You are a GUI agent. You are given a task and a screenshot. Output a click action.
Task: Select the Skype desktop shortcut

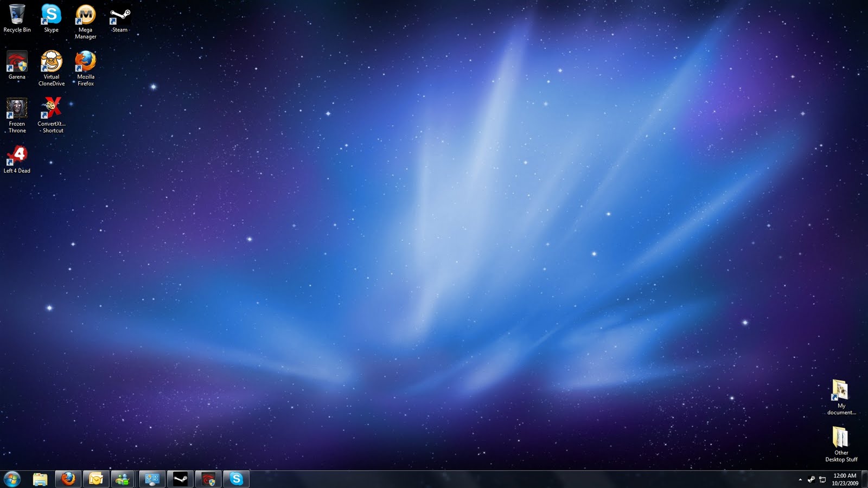pyautogui.click(x=51, y=18)
